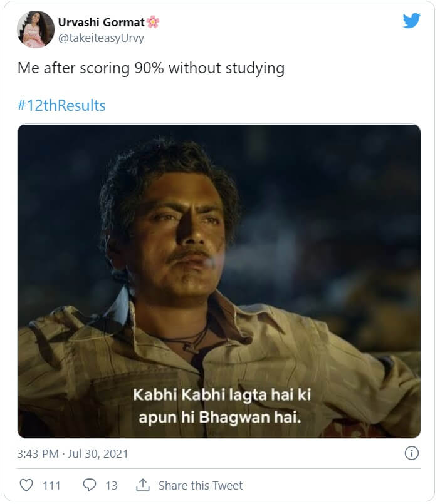Click the 13 replies count

pos(112,485)
